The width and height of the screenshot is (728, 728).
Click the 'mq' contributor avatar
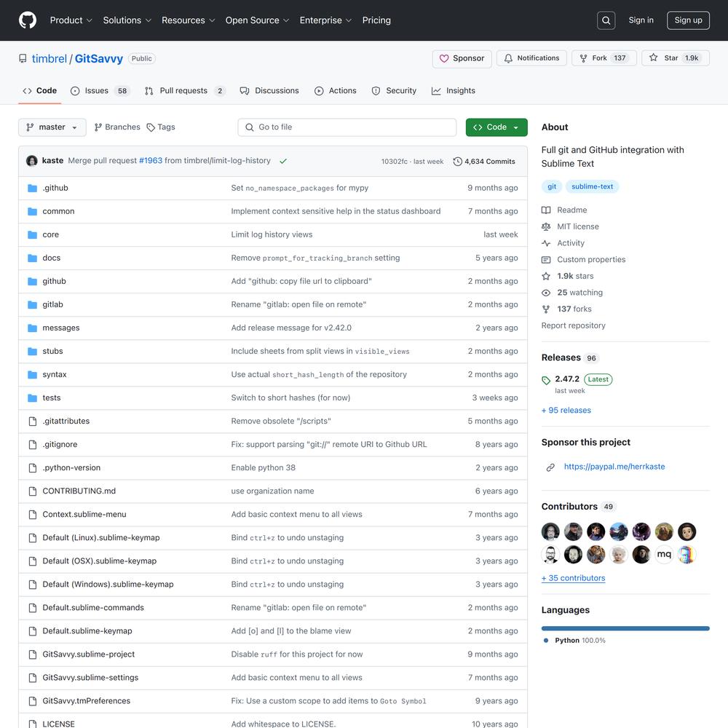click(x=664, y=554)
